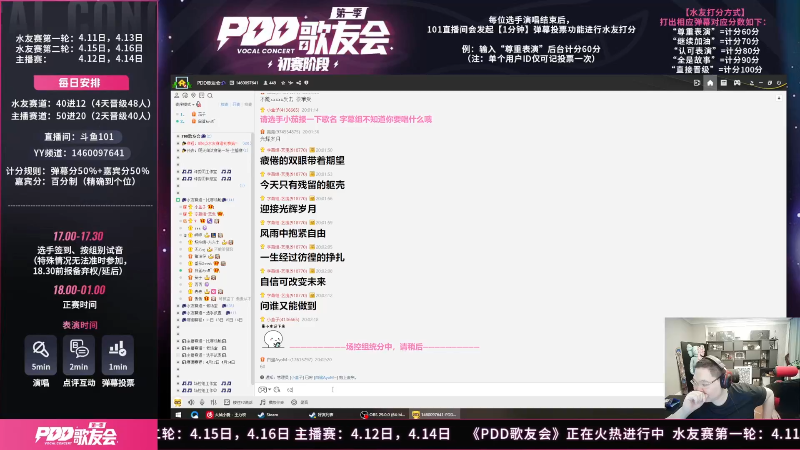Image resolution: width=800 pixels, height=450 pixels.
Task: Click the chat scroll-up arrow at top right
Action: 779,97
